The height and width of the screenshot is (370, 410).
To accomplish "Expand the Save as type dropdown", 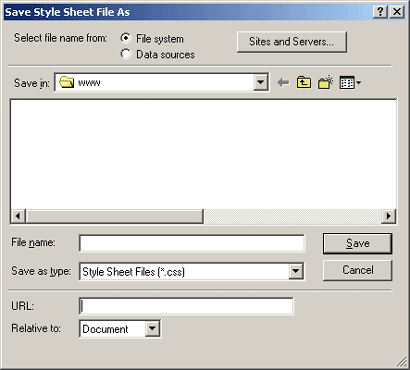I will 296,271.
